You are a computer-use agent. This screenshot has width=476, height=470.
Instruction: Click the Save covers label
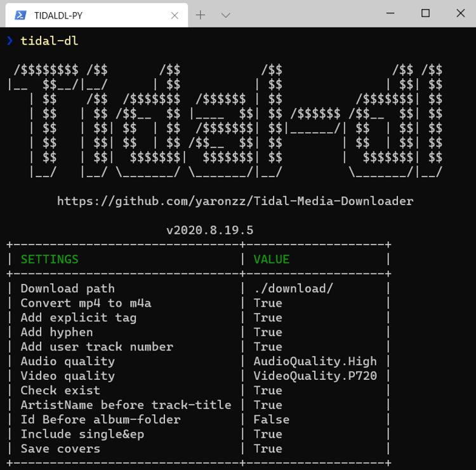pos(60,449)
